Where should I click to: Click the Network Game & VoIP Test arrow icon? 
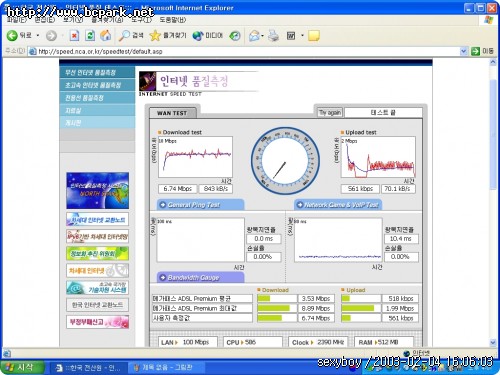pyautogui.click(x=300, y=205)
